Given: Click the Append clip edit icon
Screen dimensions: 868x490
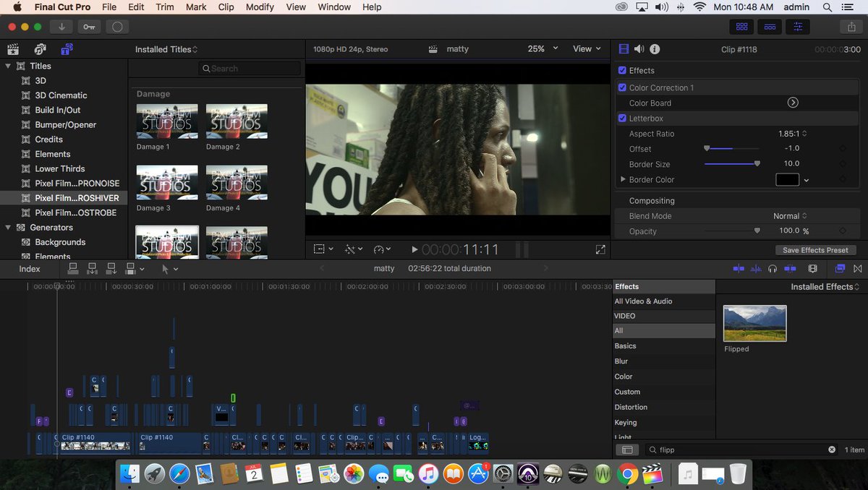Looking at the screenshot, I should click(x=111, y=268).
